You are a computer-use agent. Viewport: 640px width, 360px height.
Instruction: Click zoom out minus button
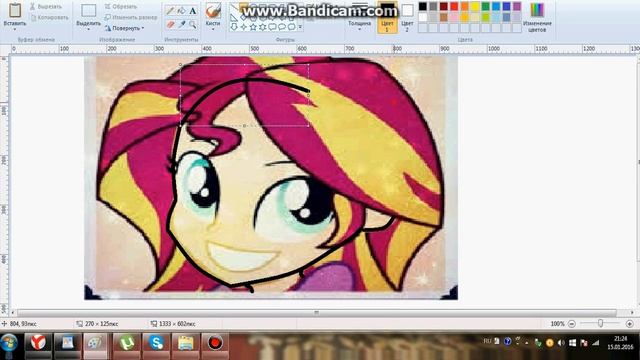572,324
